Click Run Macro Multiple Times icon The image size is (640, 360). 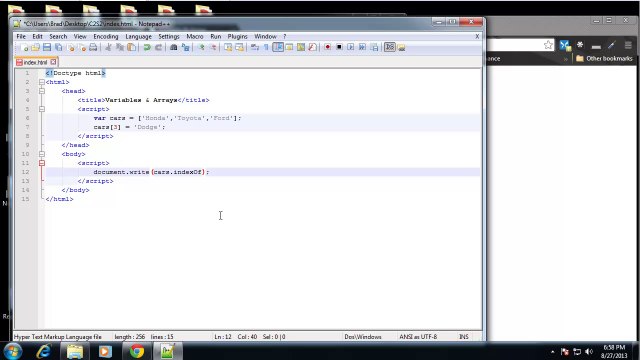pyautogui.click(x=362, y=47)
